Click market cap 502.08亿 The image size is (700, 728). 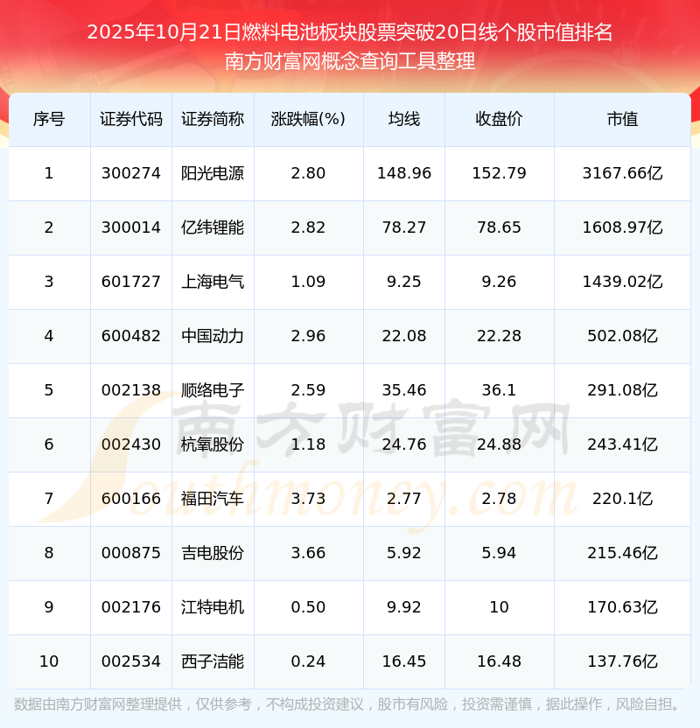click(x=622, y=336)
